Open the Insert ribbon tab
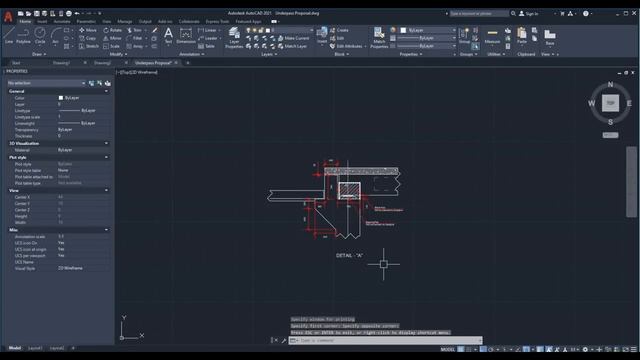This screenshot has height=360, width=640. (42, 21)
